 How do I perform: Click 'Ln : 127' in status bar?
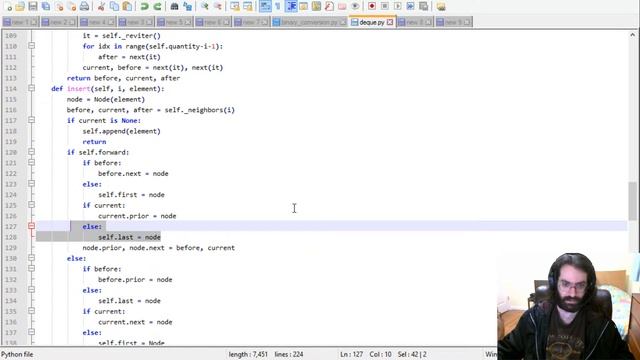[x=351, y=354]
